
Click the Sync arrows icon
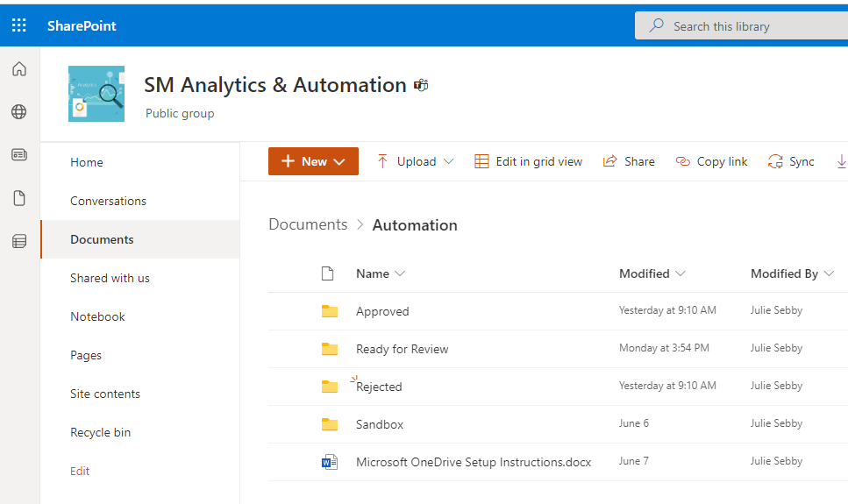(x=775, y=161)
